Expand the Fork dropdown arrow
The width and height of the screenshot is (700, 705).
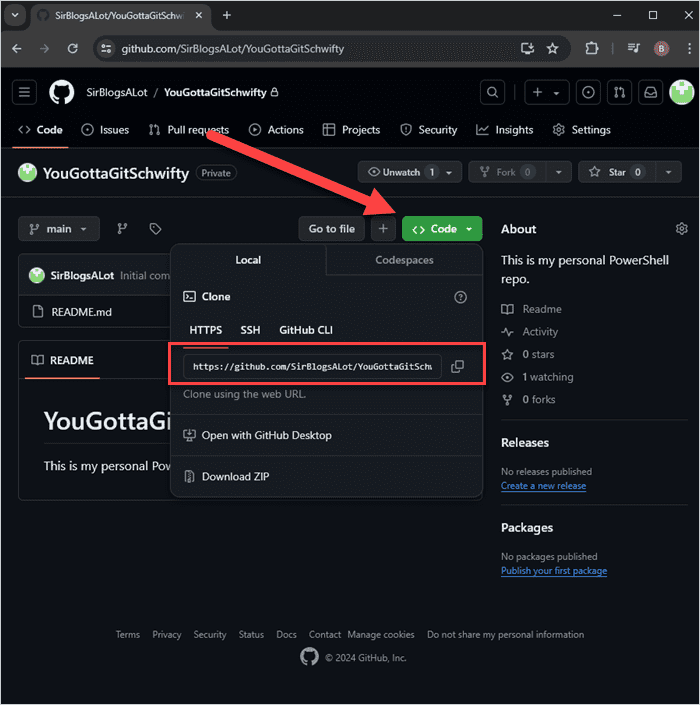[x=558, y=172]
